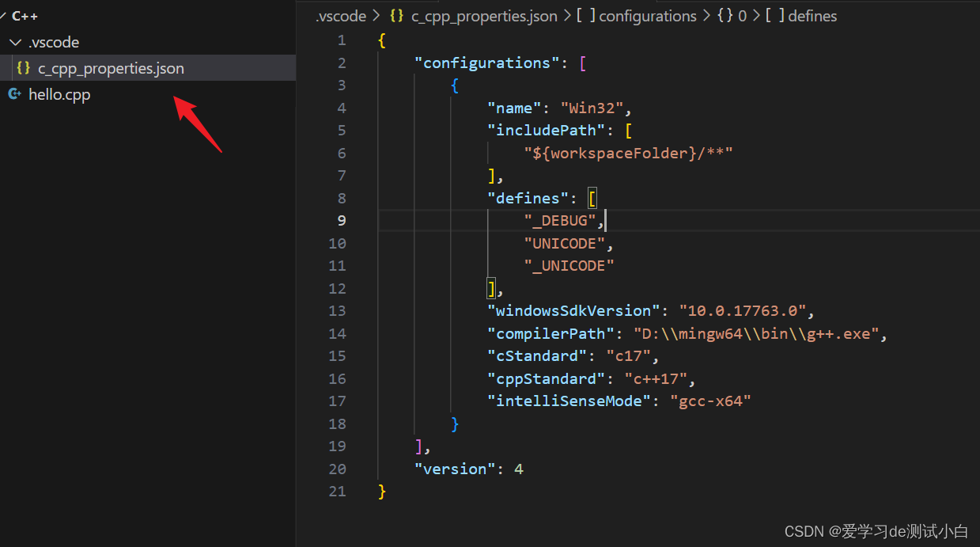Viewport: 980px width, 547px height.
Task: Click the defines breadcrumb segment
Action: (x=812, y=16)
